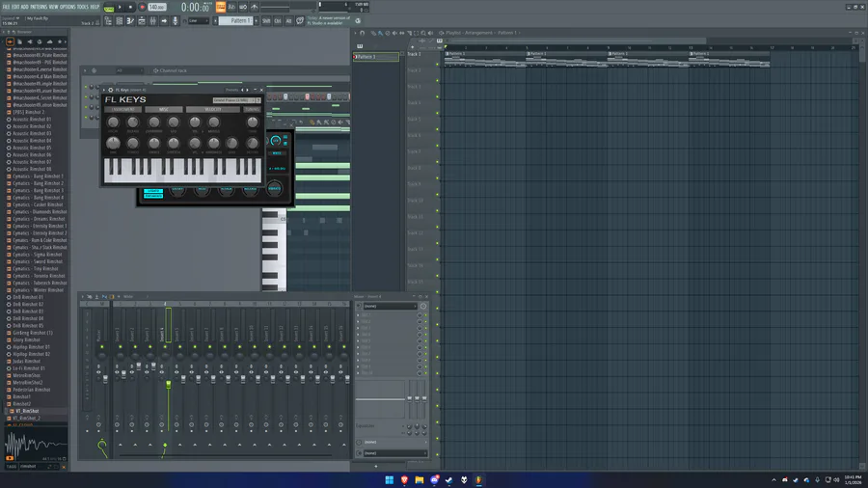Toggle the orange metronome button
Viewport: 868px width, 488px height.
pos(220,7)
